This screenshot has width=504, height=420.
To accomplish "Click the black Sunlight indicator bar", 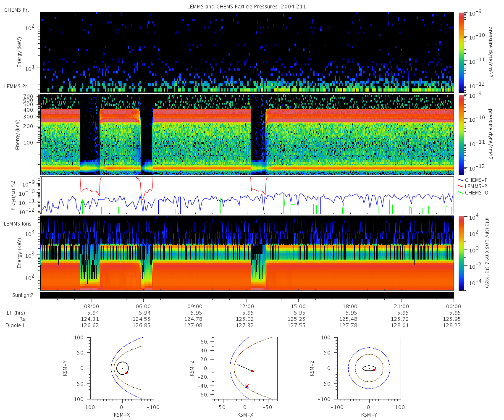I will [247, 295].
